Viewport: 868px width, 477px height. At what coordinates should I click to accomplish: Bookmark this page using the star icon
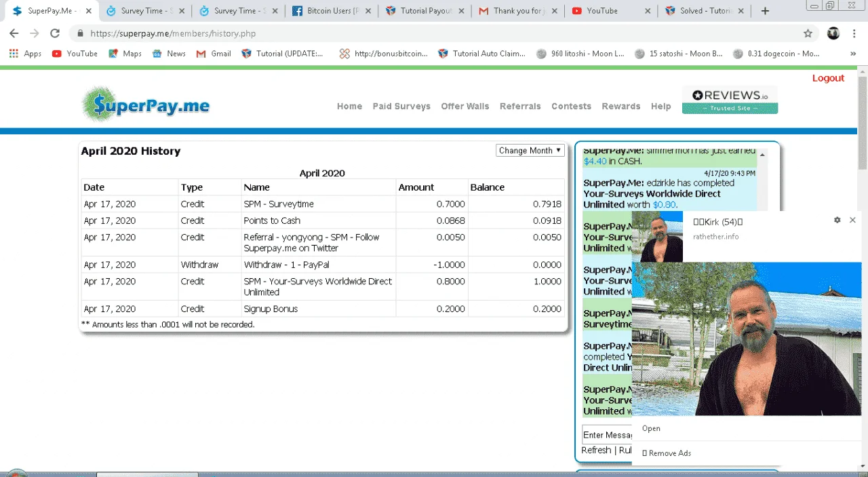click(x=808, y=33)
